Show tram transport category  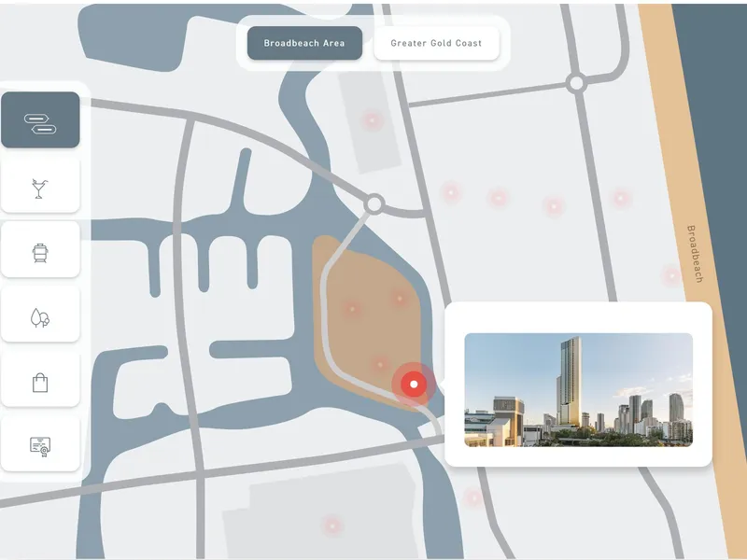(40, 250)
